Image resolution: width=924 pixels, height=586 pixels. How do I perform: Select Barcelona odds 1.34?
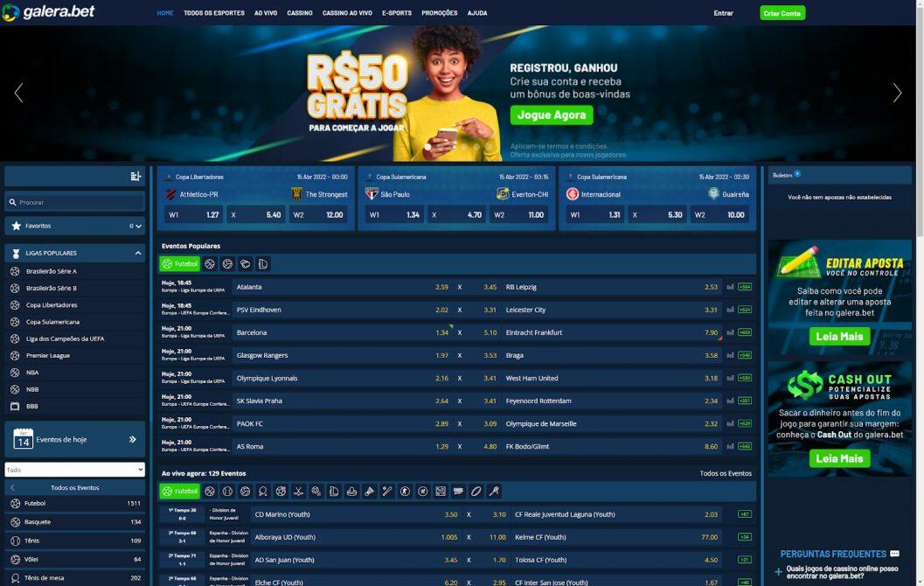pyautogui.click(x=442, y=332)
